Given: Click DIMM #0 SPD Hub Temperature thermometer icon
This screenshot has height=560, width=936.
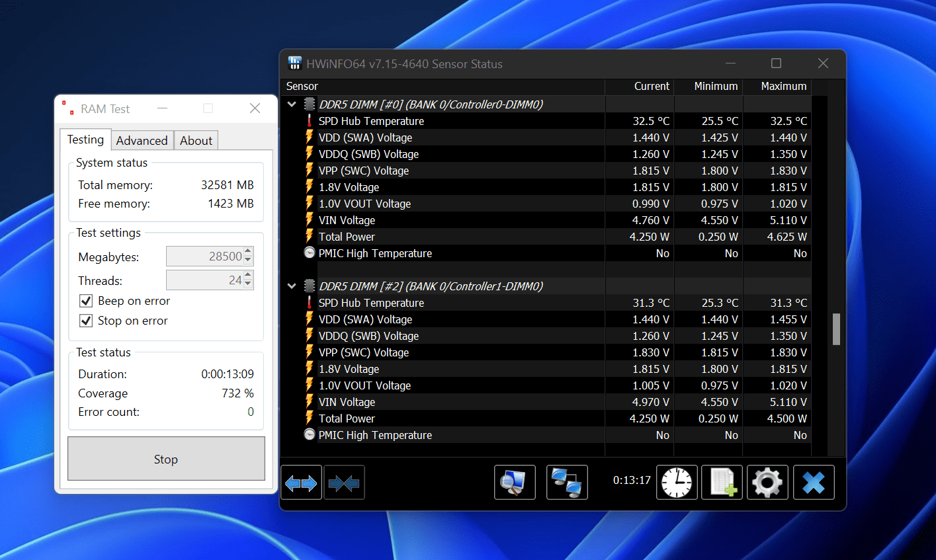Looking at the screenshot, I should click(309, 120).
